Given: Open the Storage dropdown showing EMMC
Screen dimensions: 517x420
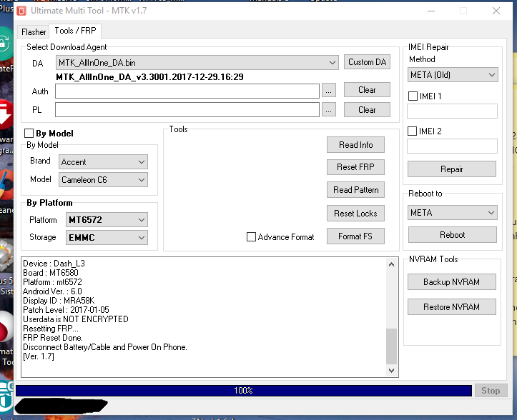Looking at the screenshot, I should click(x=107, y=238).
